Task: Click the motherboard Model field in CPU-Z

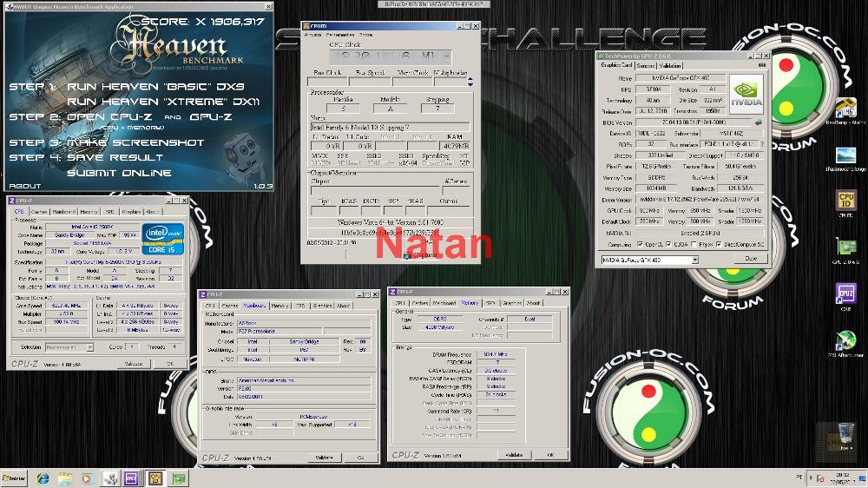Action: coord(280,331)
